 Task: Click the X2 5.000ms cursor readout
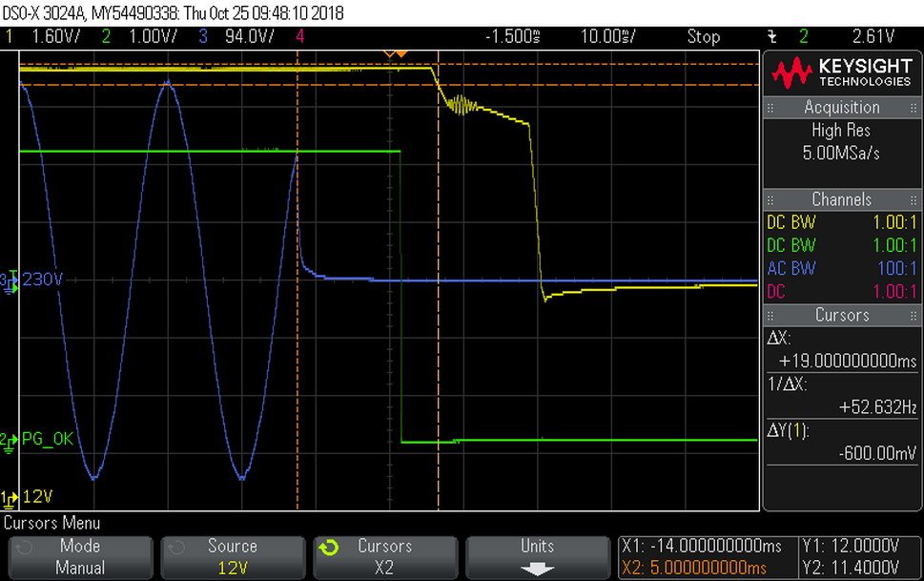point(694,568)
